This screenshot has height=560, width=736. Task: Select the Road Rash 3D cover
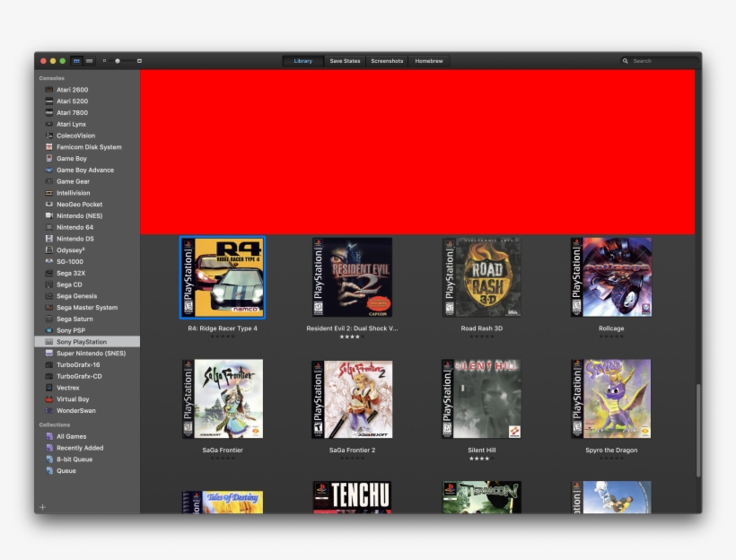click(482, 277)
